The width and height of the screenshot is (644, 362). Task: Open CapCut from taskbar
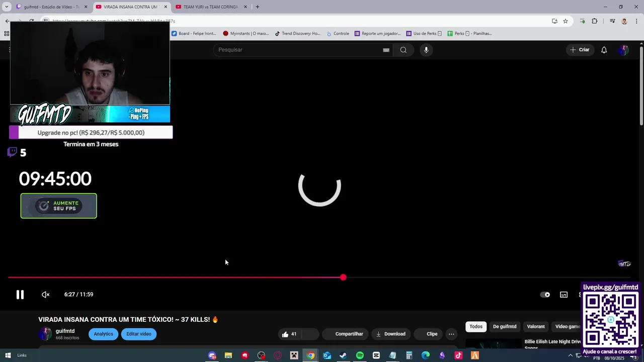(x=376, y=355)
